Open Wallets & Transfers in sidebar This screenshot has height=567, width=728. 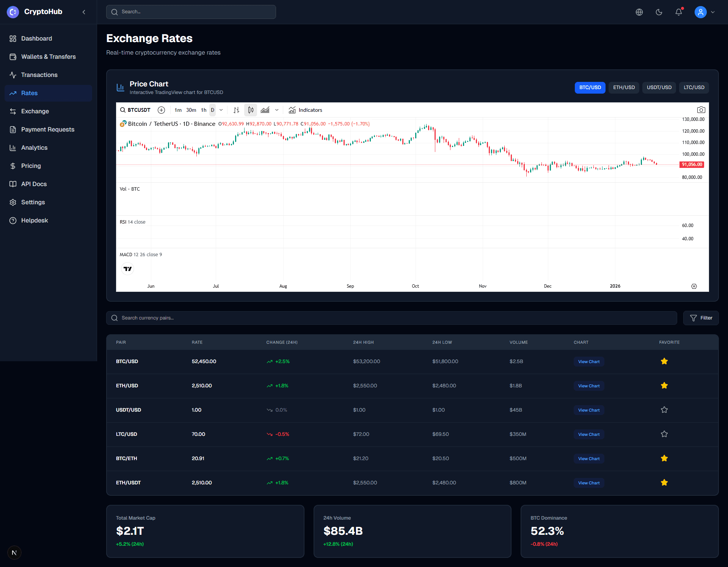point(48,57)
